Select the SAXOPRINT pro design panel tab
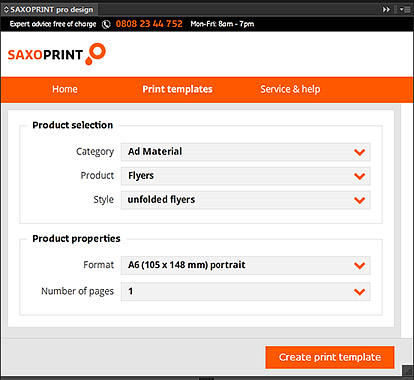Screen dimensions: 414x380 click(49, 9)
